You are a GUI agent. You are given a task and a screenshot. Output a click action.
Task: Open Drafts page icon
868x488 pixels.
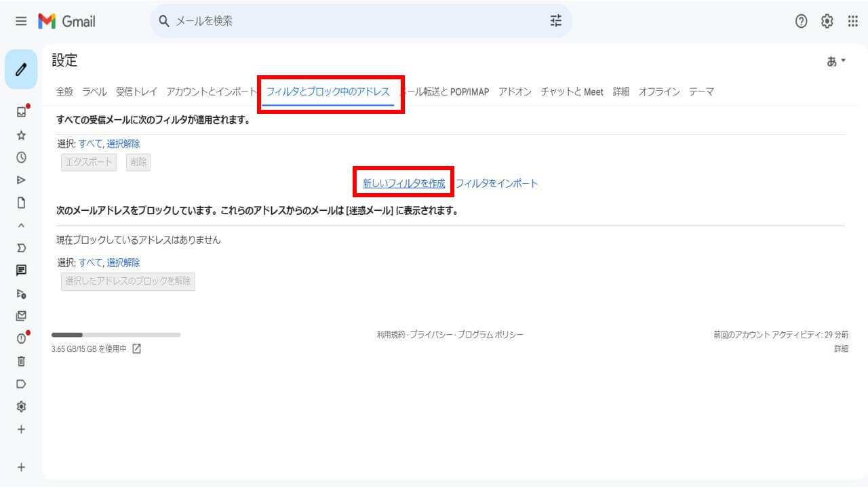tap(21, 202)
